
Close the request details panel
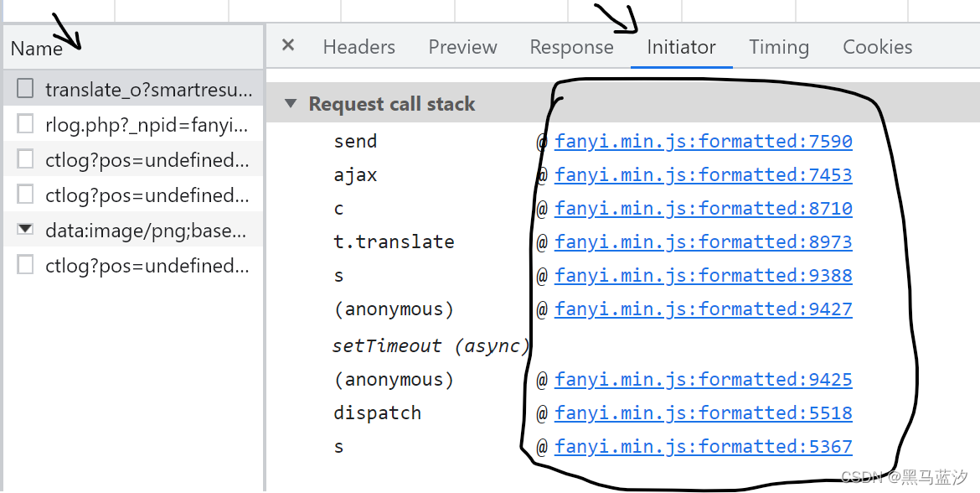[288, 45]
